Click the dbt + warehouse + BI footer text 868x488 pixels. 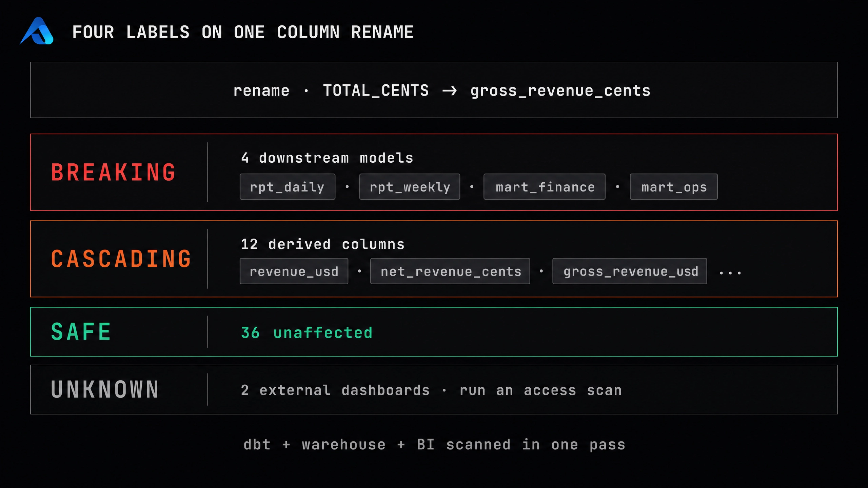coord(434,445)
